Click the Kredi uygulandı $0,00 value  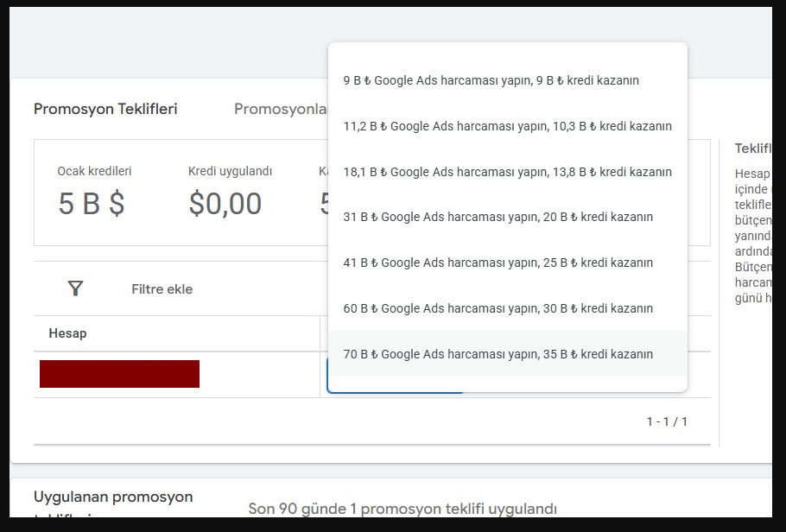[225, 203]
